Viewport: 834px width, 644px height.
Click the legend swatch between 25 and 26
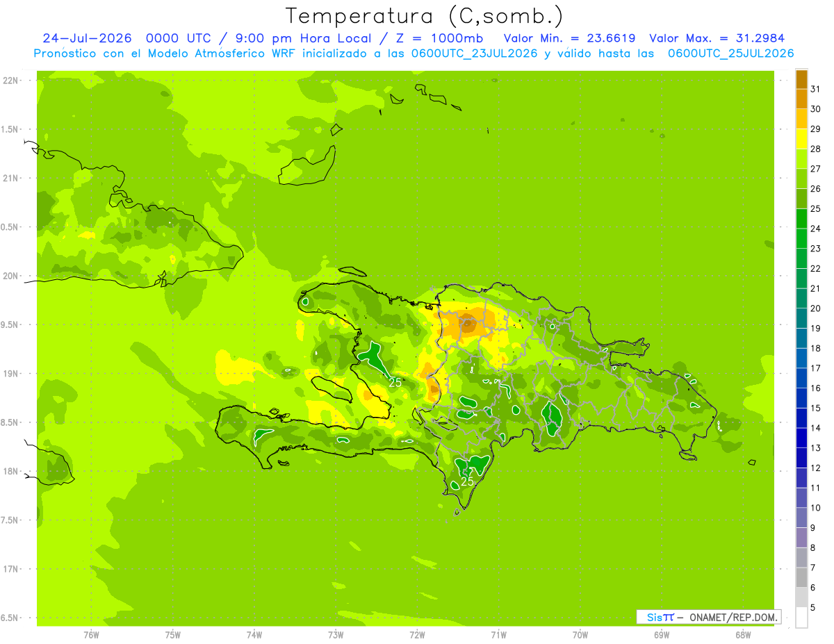pos(801,199)
